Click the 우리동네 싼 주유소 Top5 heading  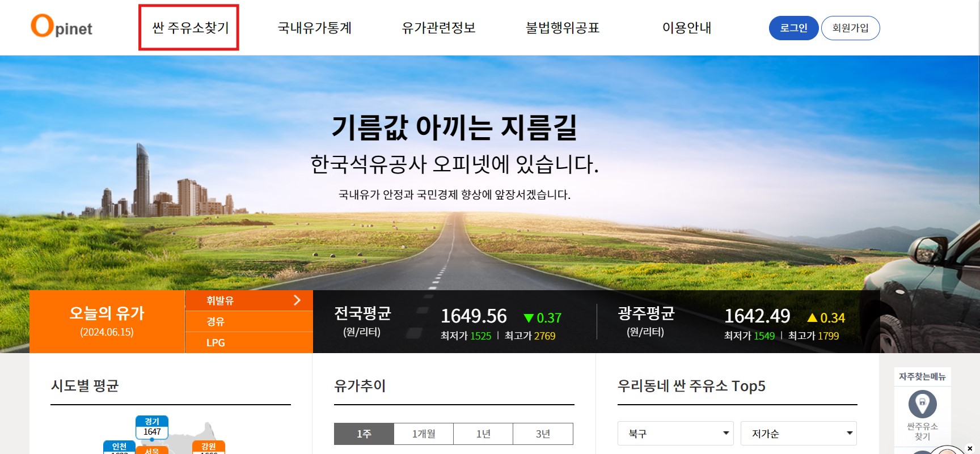691,386
